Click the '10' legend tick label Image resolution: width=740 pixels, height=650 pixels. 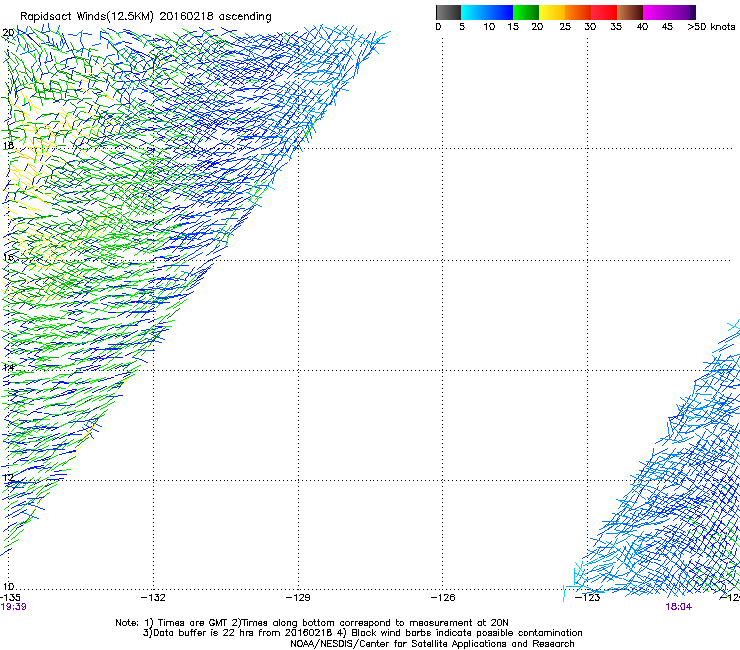pos(489,27)
